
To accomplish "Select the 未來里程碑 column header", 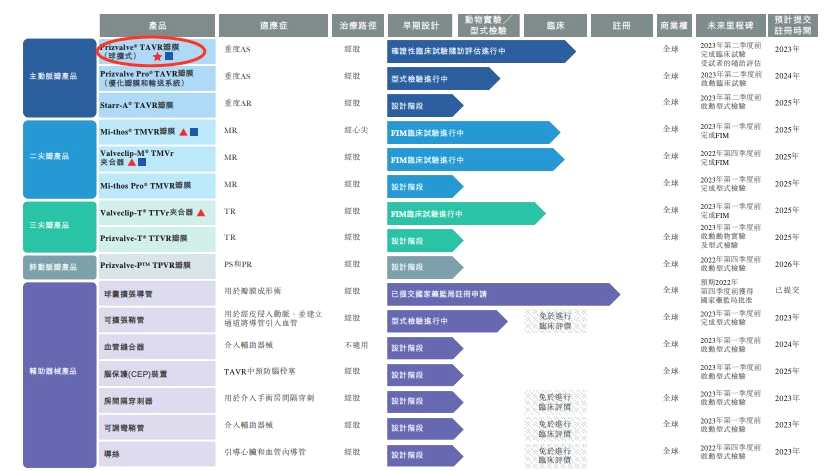I will [731, 25].
